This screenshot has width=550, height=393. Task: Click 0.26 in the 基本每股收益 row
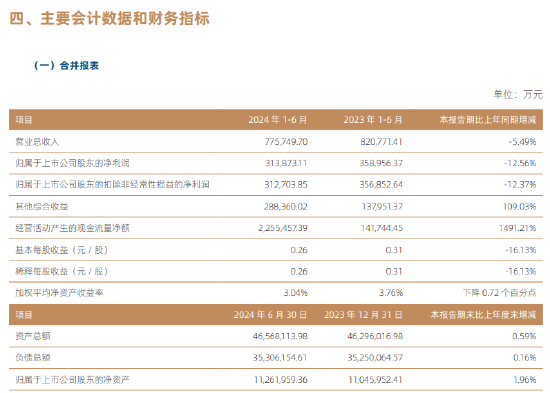point(299,250)
